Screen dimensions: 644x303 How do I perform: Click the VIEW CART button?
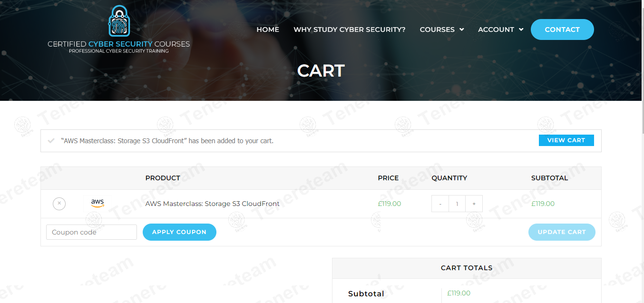coord(566,140)
